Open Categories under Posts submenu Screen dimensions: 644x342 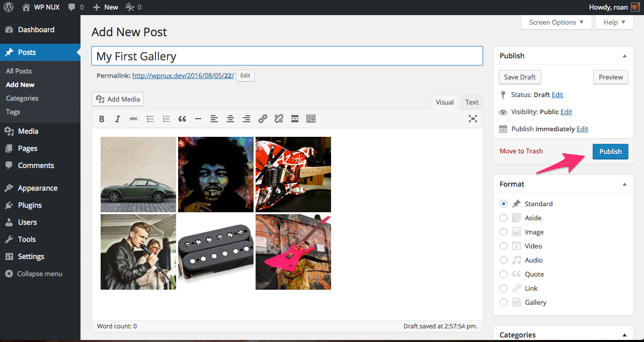click(x=22, y=98)
